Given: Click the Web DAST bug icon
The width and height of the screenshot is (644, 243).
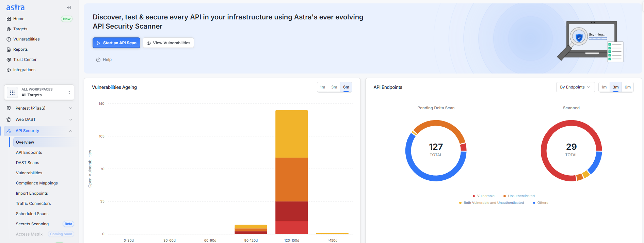Looking at the screenshot, I should [x=9, y=119].
